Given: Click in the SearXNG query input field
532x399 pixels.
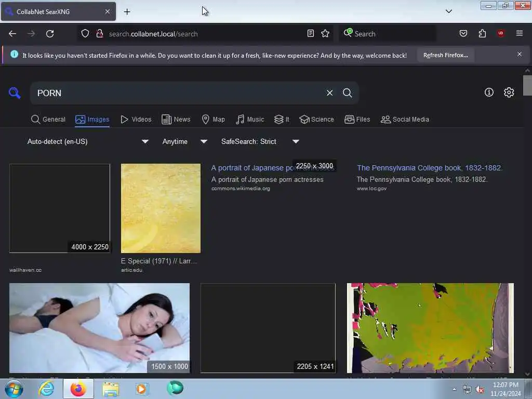Looking at the screenshot, I should [x=178, y=93].
